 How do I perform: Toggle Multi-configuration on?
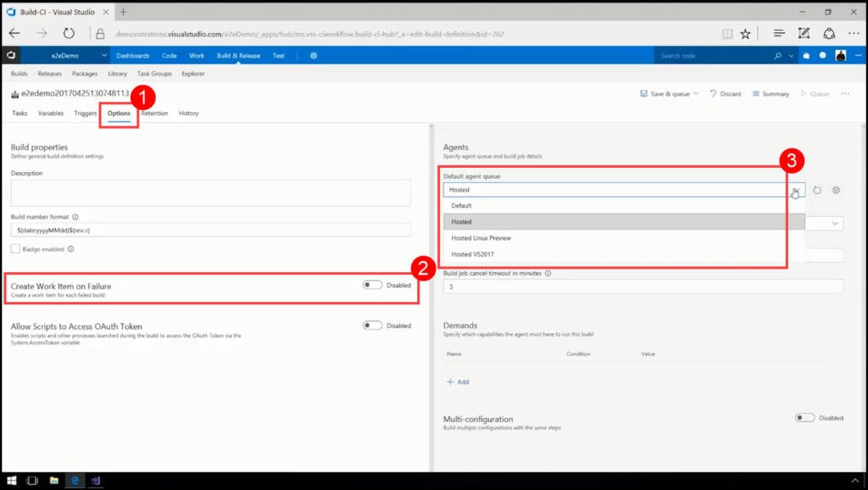tap(805, 418)
